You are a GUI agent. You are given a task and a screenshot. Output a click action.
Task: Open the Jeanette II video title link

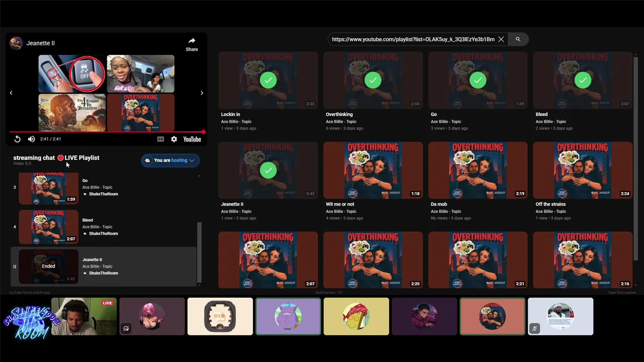pos(41,43)
